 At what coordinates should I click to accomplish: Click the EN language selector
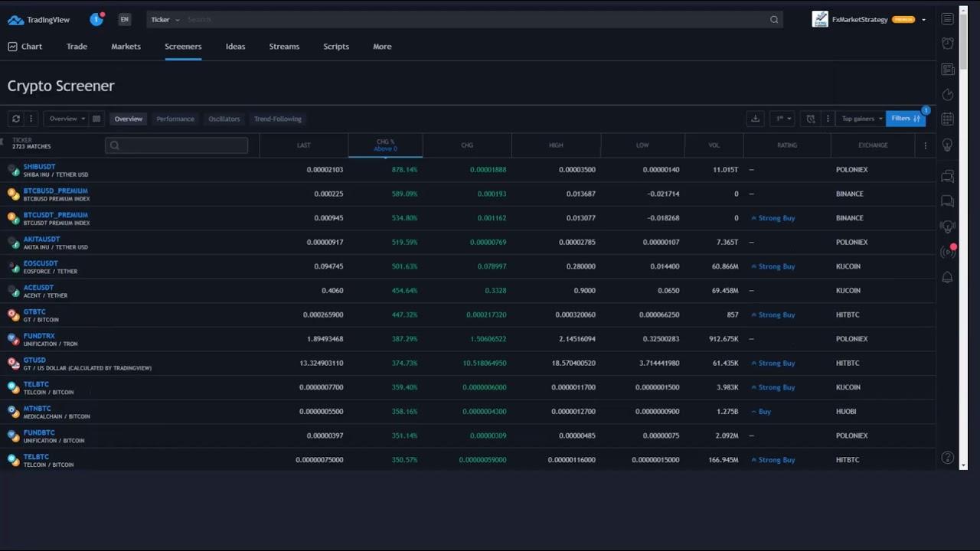(124, 19)
